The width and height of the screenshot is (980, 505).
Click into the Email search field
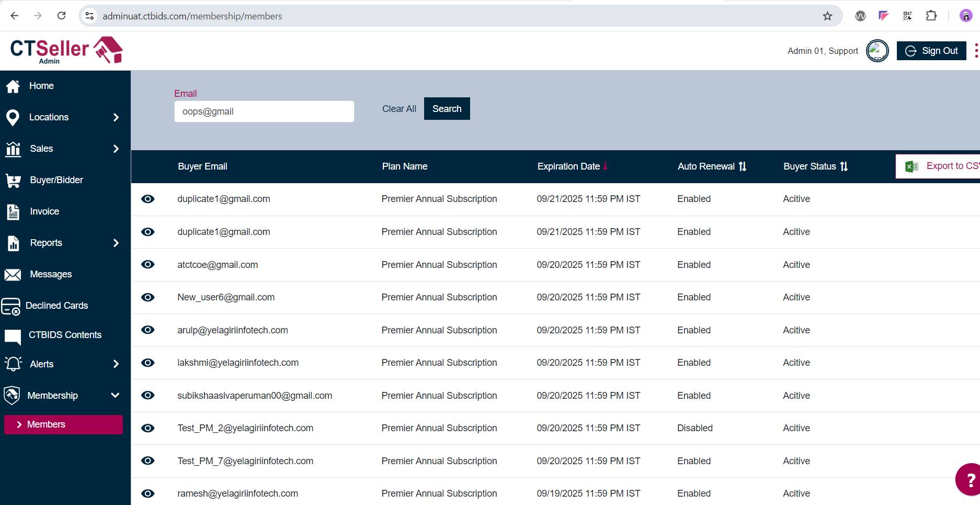click(x=264, y=111)
